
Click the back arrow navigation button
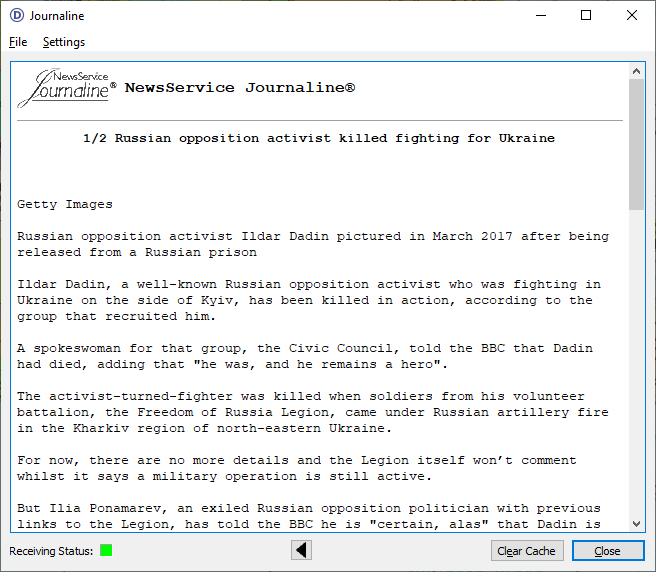[x=302, y=550]
